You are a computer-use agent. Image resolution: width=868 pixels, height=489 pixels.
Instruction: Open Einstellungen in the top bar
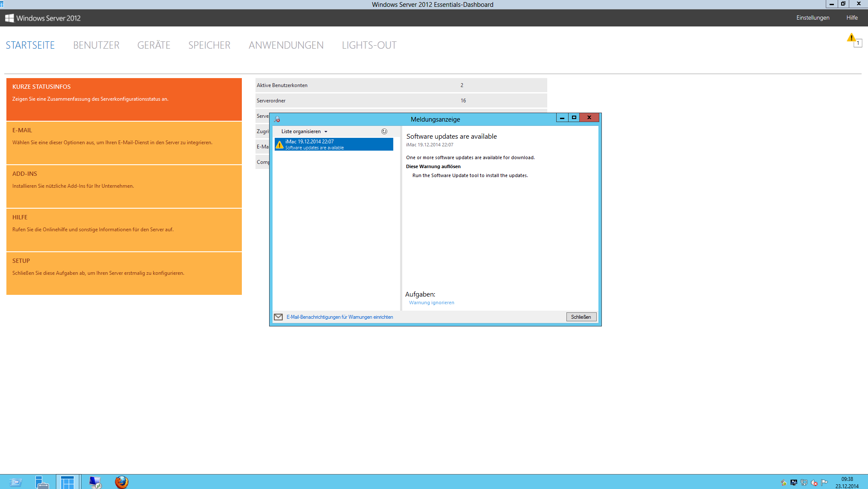(x=813, y=18)
